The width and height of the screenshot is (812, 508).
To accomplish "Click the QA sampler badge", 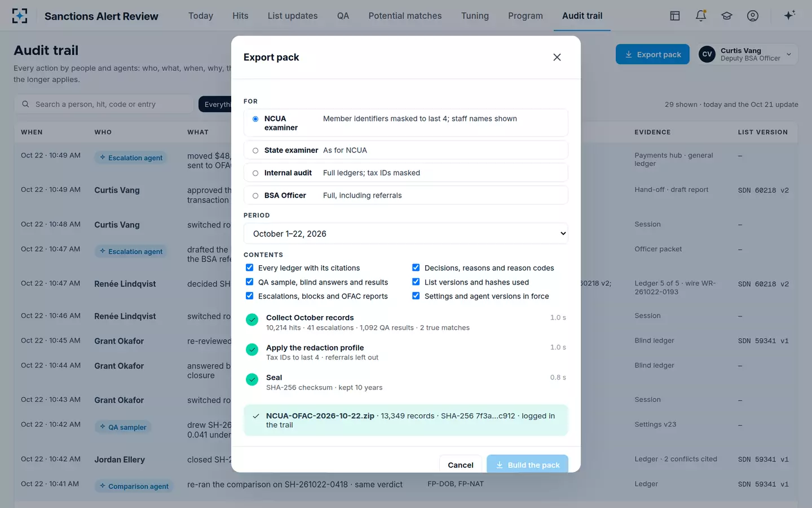I will pyautogui.click(x=123, y=427).
